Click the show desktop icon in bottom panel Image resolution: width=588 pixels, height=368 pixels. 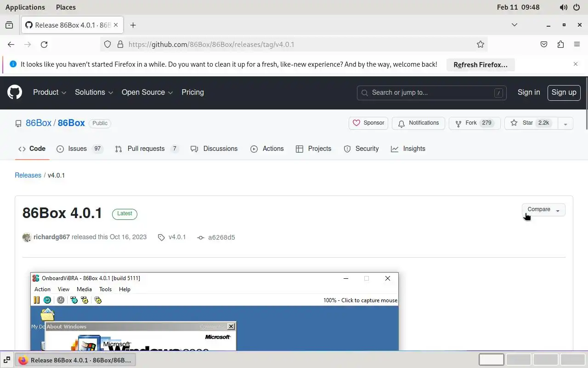(x=7, y=360)
